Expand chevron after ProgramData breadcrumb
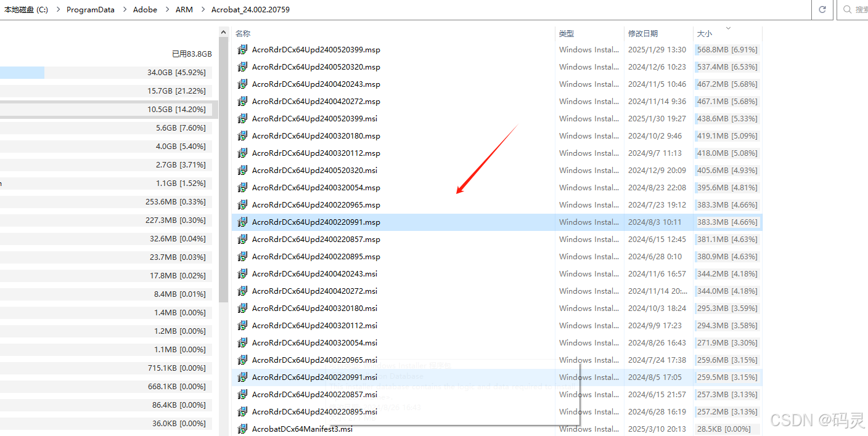The height and width of the screenshot is (436, 868). click(124, 10)
